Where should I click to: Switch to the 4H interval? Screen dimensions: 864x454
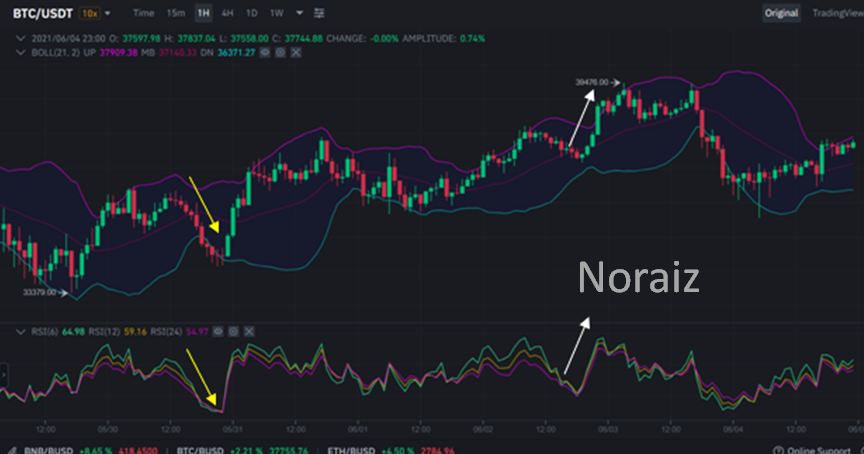227,13
